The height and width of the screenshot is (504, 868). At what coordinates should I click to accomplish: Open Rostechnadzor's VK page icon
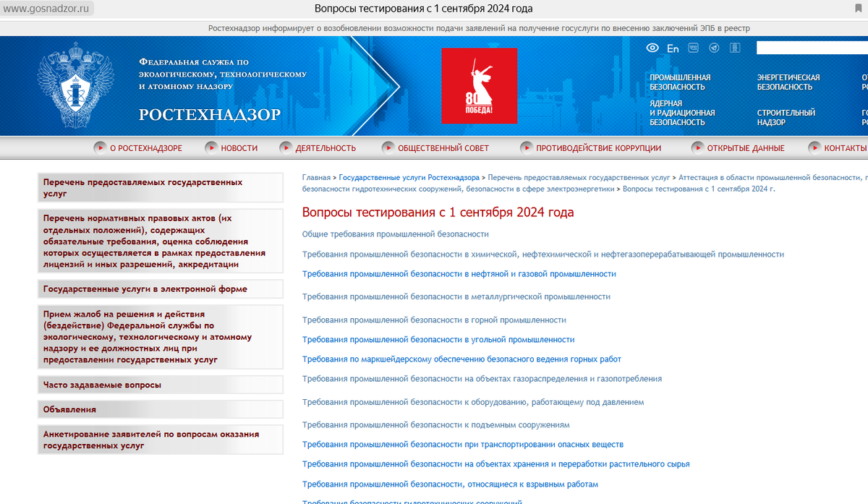click(x=694, y=48)
